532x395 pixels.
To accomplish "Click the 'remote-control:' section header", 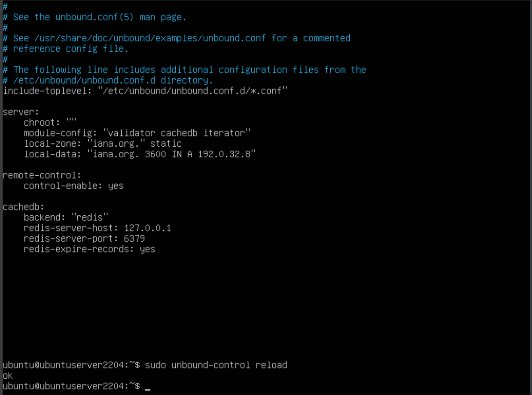I will 42,175.
